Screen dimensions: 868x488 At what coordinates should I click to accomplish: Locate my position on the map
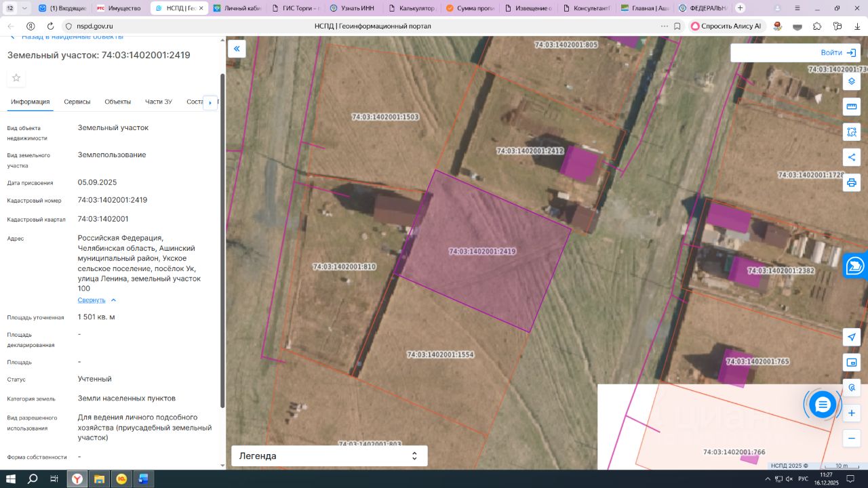852,337
